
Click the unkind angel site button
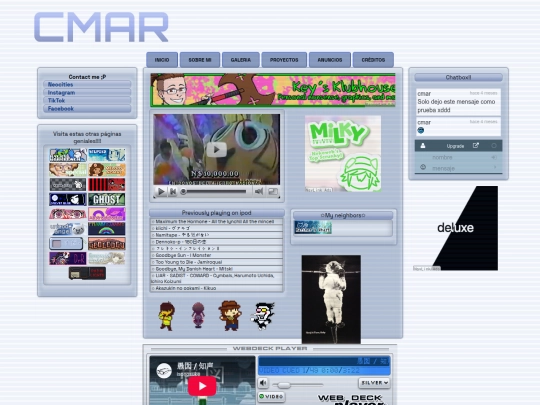(x=68, y=229)
